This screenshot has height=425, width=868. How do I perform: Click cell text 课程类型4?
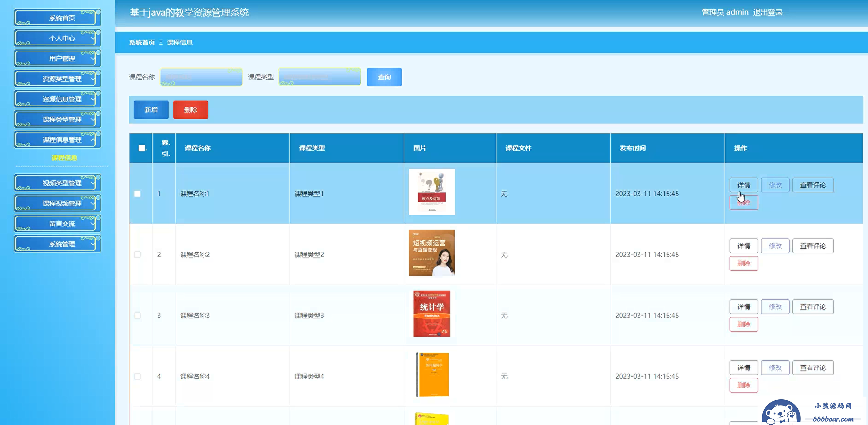coord(309,376)
